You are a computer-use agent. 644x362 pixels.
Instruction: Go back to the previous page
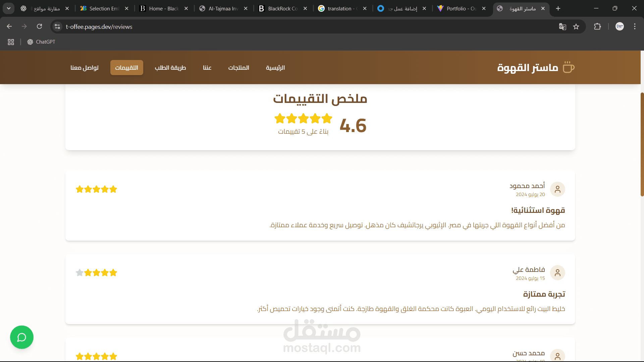tap(9, 26)
